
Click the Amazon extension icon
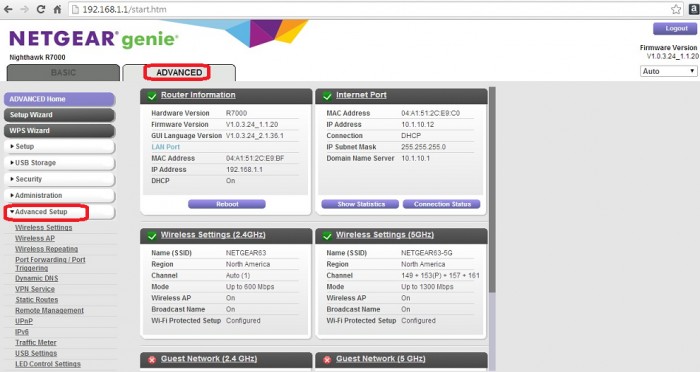tap(694, 9)
